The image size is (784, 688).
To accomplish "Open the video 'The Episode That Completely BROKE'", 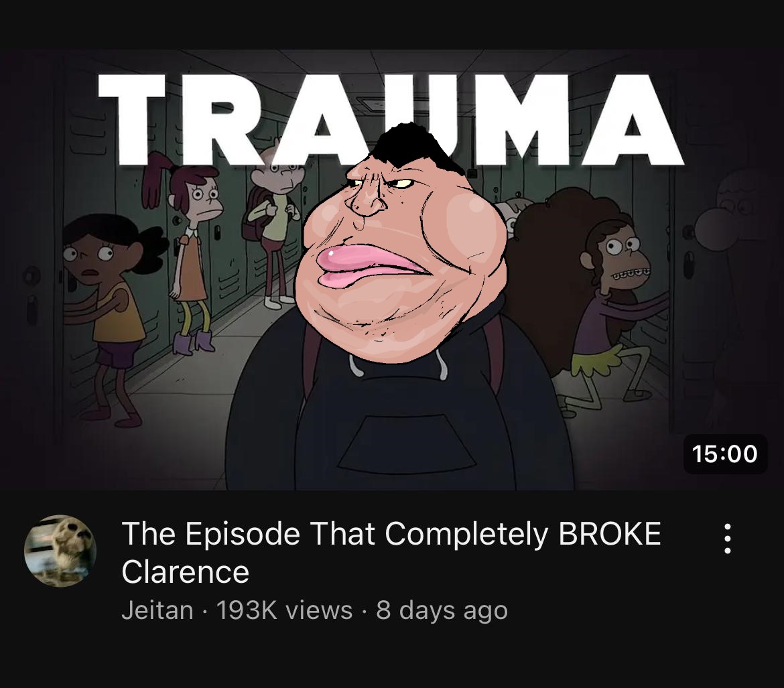I will pyautogui.click(x=391, y=533).
